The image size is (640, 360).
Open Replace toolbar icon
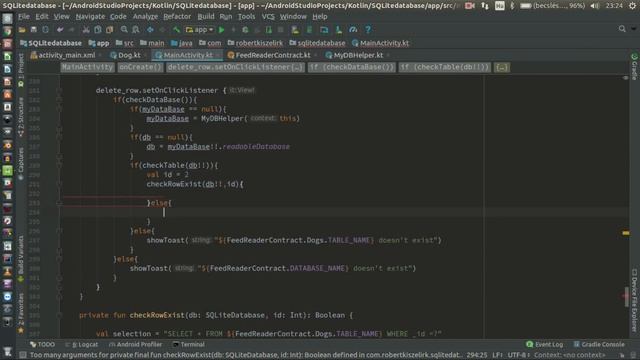(x=136, y=30)
